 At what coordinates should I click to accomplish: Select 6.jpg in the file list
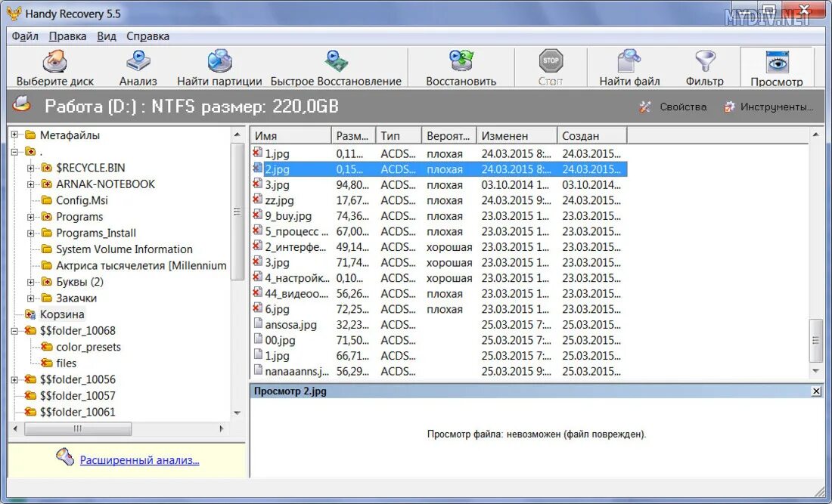(x=439, y=309)
